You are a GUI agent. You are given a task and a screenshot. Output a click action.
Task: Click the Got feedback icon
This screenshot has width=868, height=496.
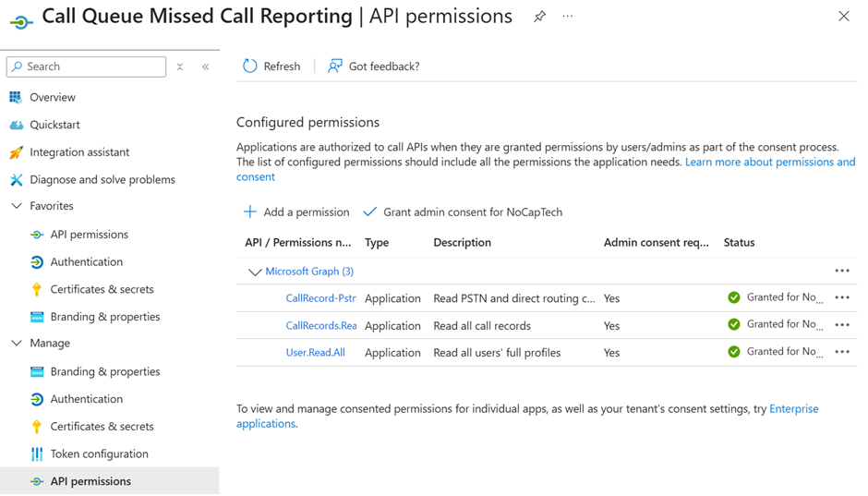(335, 66)
